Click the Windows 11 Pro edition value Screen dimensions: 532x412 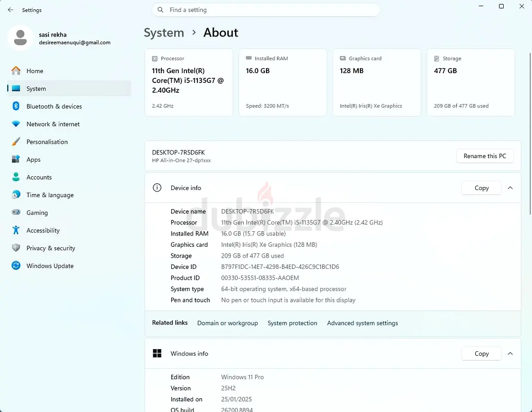pyautogui.click(x=242, y=377)
